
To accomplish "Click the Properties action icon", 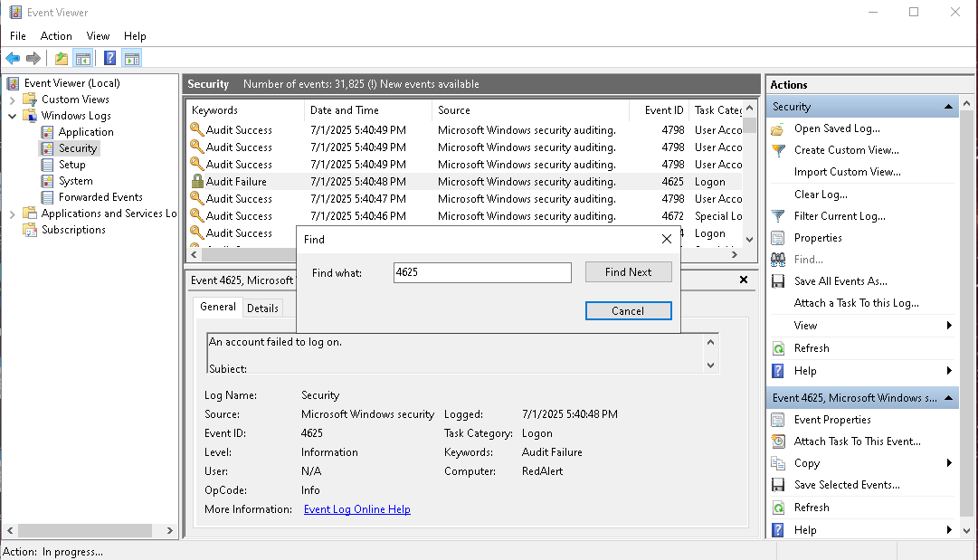I will click(778, 238).
